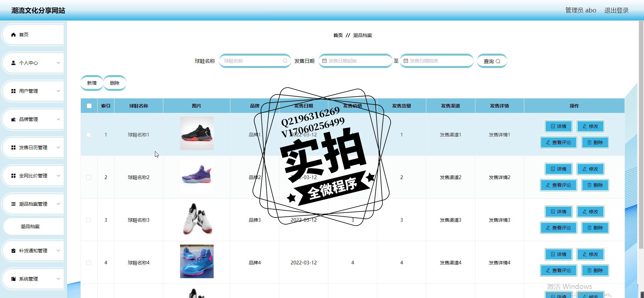Image resolution: width=644 pixels, height=298 pixels.
Task: Expand the 发售日历管理 menu chevron
Action: 58,147
